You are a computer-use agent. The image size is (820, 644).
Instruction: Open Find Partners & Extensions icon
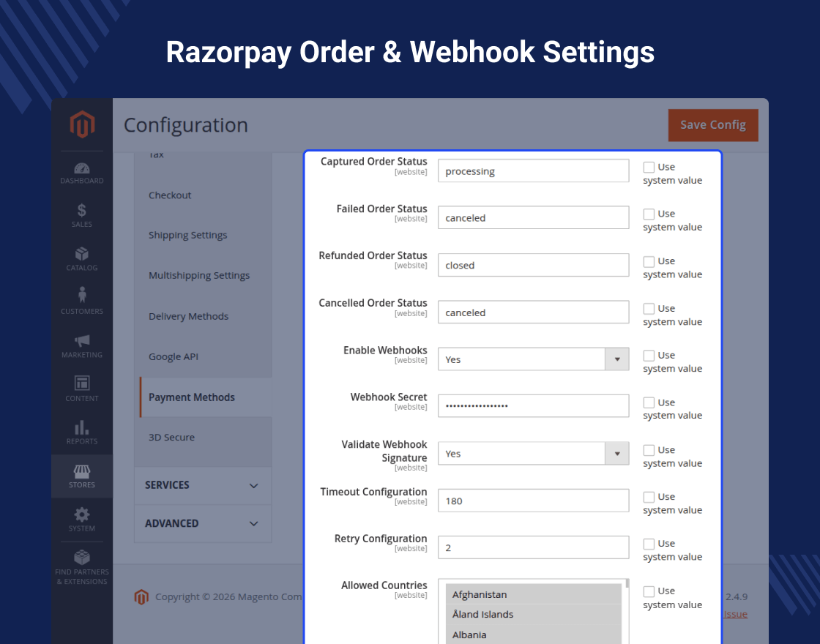(82, 557)
